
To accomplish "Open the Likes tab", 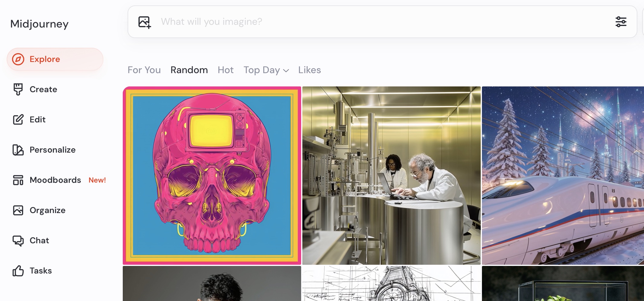I will pyautogui.click(x=309, y=70).
